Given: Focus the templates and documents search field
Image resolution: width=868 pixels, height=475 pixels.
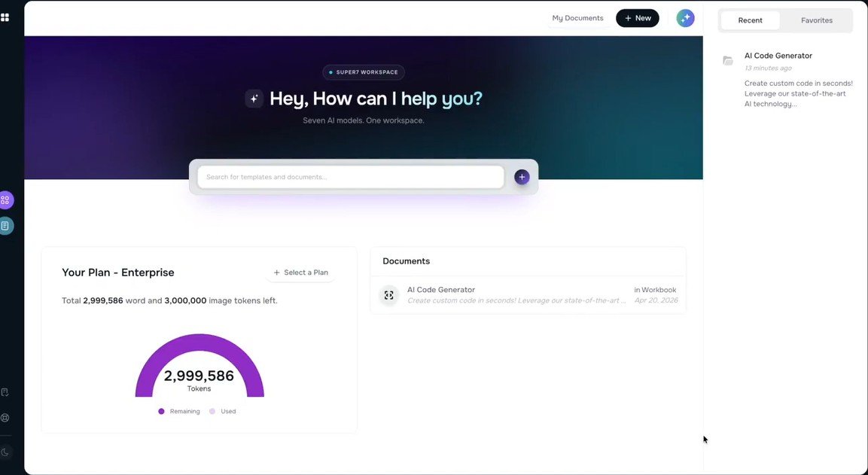Looking at the screenshot, I should point(351,177).
